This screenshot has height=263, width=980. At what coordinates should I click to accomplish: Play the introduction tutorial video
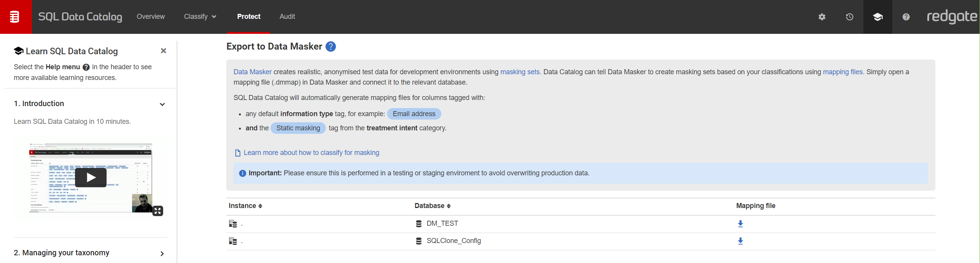[x=91, y=177]
